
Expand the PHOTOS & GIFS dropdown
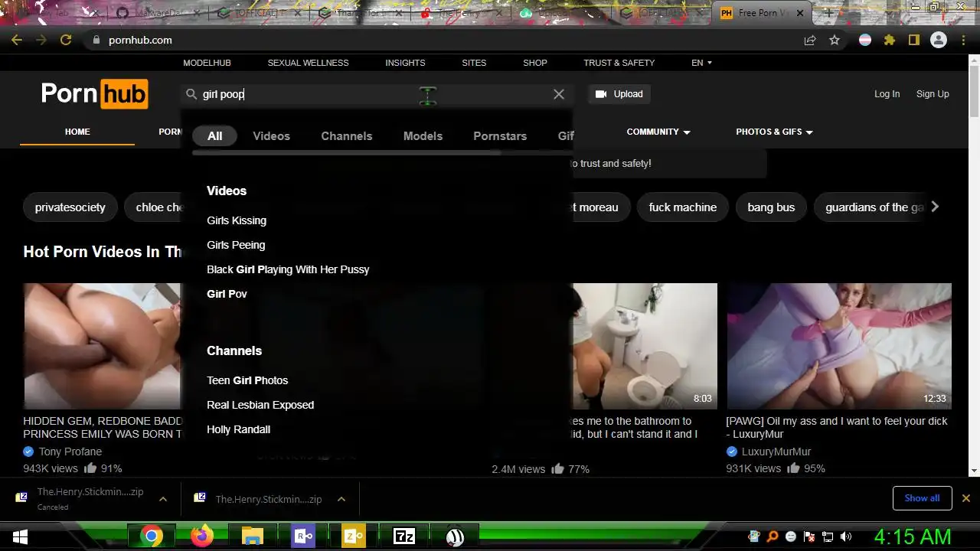click(x=774, y=132)
